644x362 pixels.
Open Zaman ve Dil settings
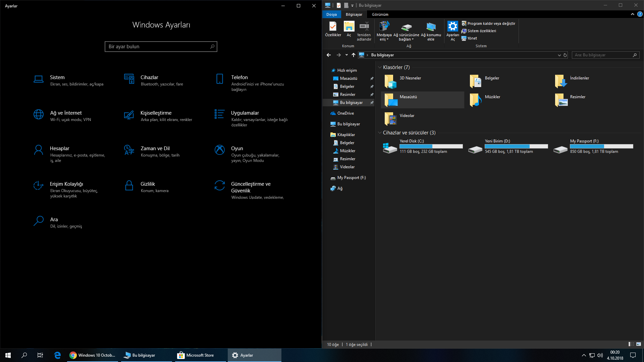[x=152, y=152]
